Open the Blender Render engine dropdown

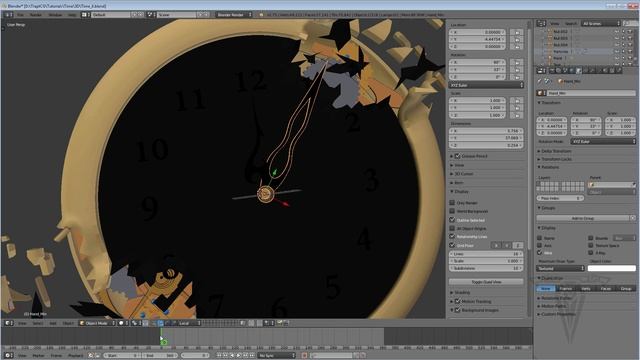point(234,15)
